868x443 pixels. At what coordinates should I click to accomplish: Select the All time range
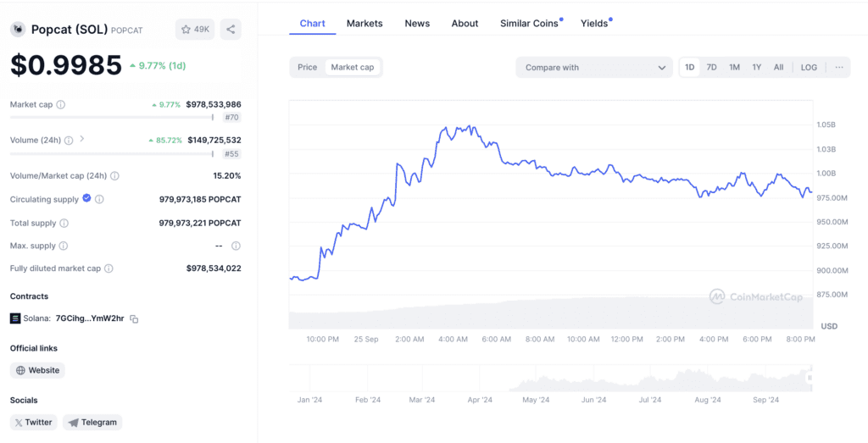(778, 68)
